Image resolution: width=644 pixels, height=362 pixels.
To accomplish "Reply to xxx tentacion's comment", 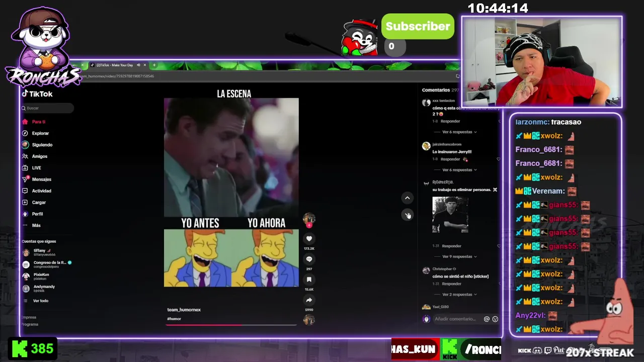I will (450, 121).
